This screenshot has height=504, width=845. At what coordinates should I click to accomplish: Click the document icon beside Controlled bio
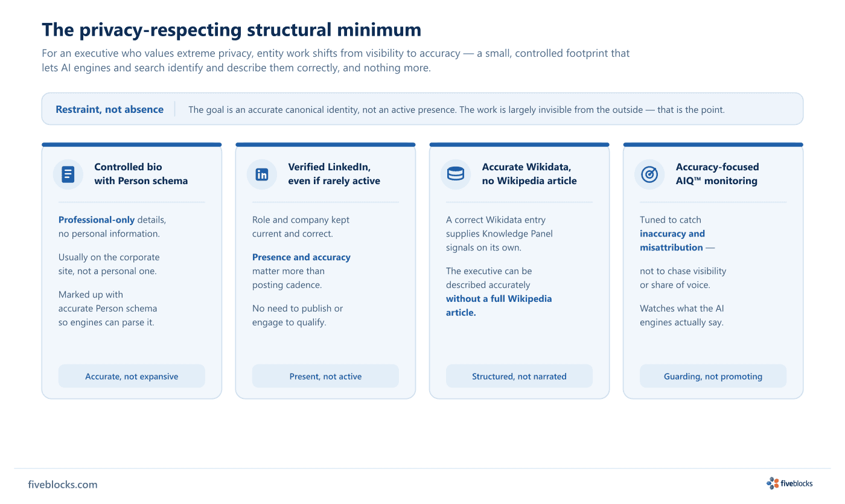(x=68, y=174)
